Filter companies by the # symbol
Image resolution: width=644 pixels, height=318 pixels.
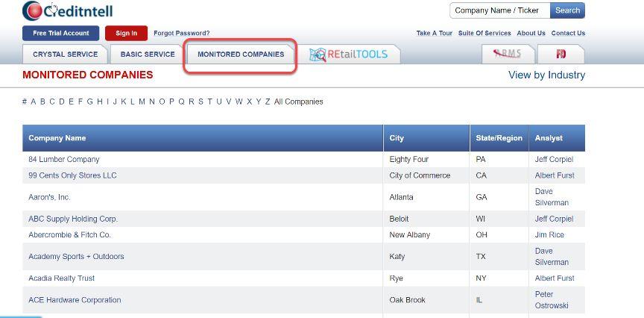click(25, 102)
